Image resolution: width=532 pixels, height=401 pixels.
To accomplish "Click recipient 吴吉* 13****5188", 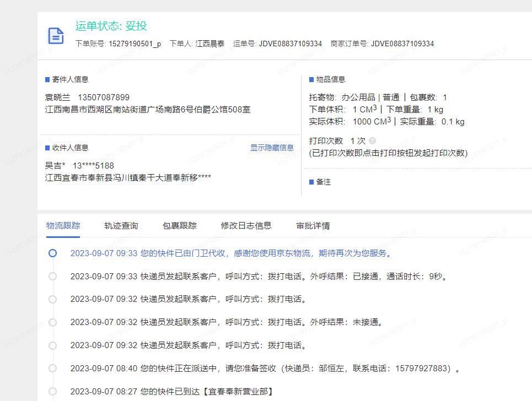I will click(x=79, y=166).
